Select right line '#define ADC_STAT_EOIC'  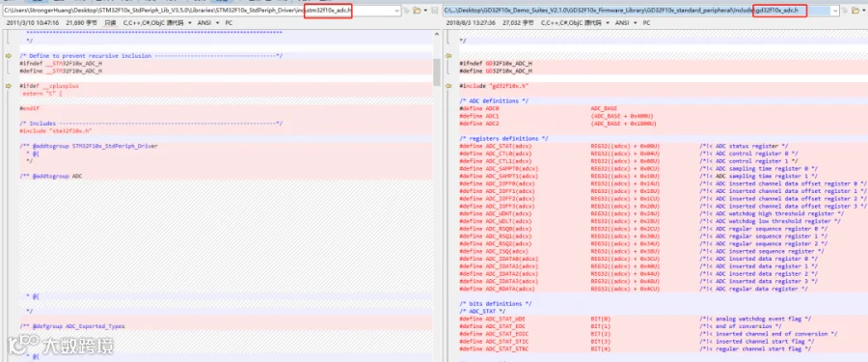[x=495, y=334]
